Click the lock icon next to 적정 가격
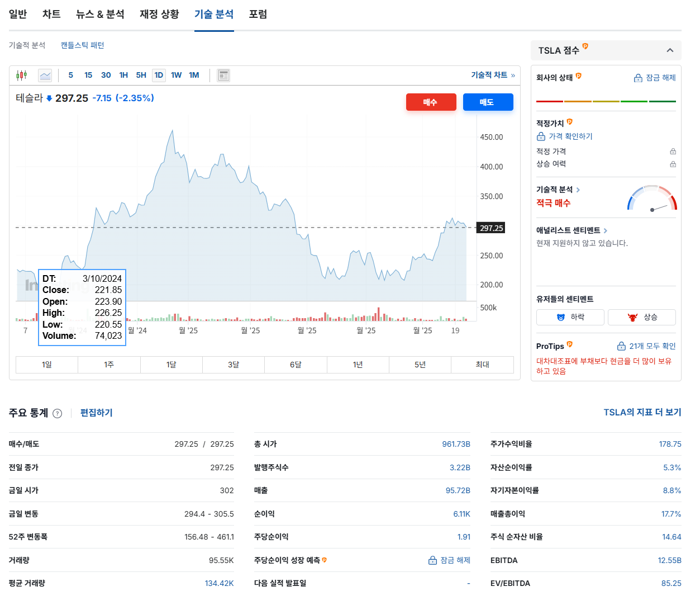The width and height of the screenshot is (700, 591). tap(673, 150)
